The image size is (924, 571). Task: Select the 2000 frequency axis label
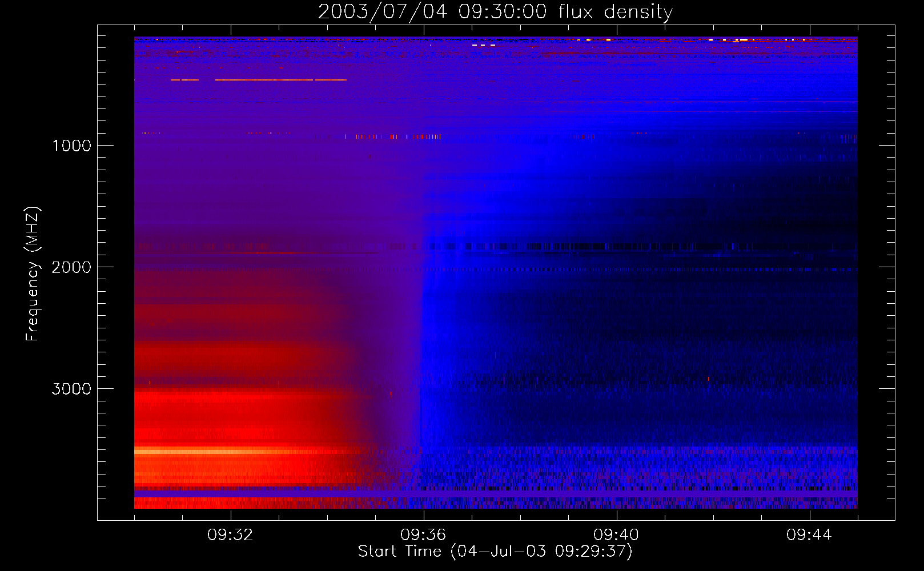[x=71, y=267]
